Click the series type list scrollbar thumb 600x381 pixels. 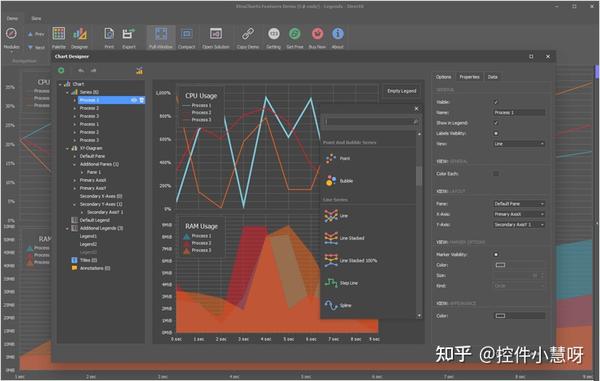419,176
